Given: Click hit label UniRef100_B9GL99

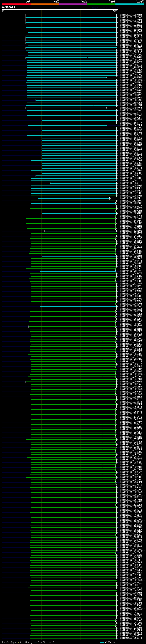Looking at the screenshot, I should 131,75.
